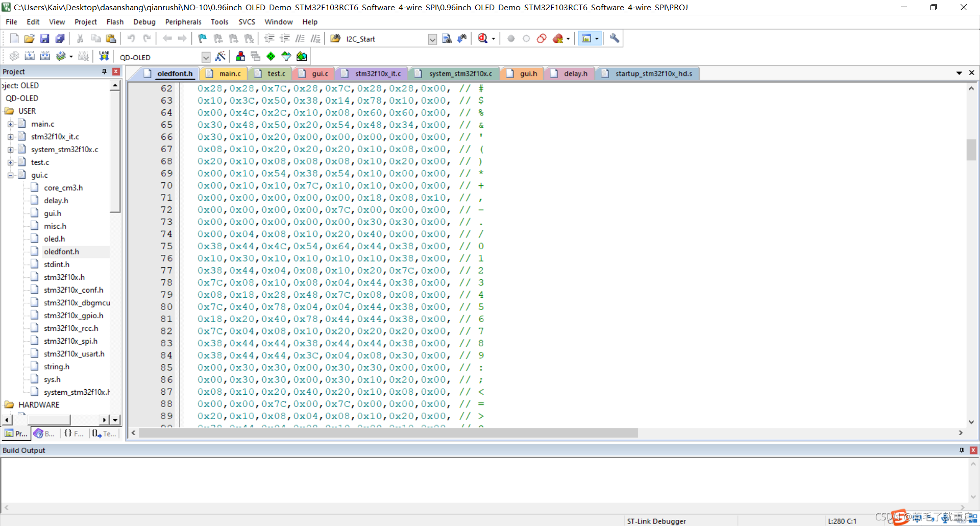The height and width of the screenshot is (526, 980).
Task: Click the editor horizontal scrollbar thumb
Action: (388, 433)
